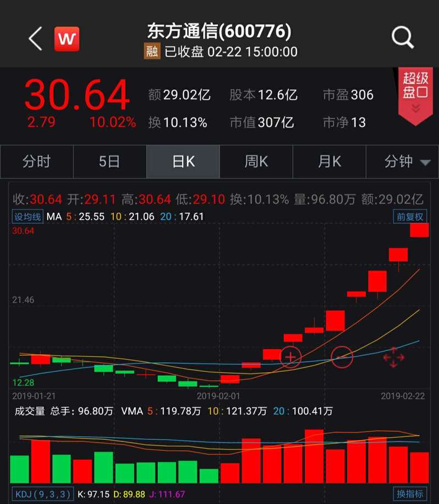The image size is (439, 504).
Task: Tap the 市净13 value
Action: click(344, 122)
